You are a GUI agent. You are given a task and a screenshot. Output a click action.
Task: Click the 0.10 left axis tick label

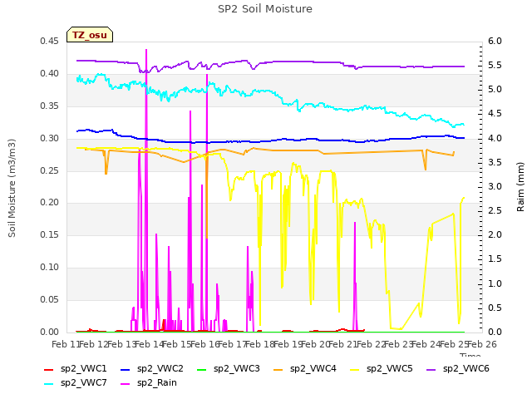(x=49, y=268)
